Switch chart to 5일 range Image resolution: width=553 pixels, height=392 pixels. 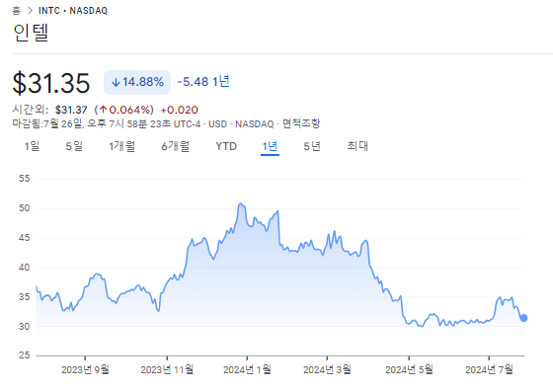(74, 146)
